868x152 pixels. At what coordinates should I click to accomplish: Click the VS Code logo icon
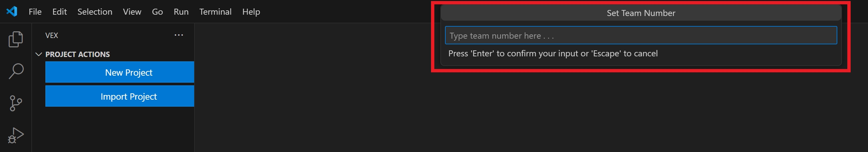(12, 12)
